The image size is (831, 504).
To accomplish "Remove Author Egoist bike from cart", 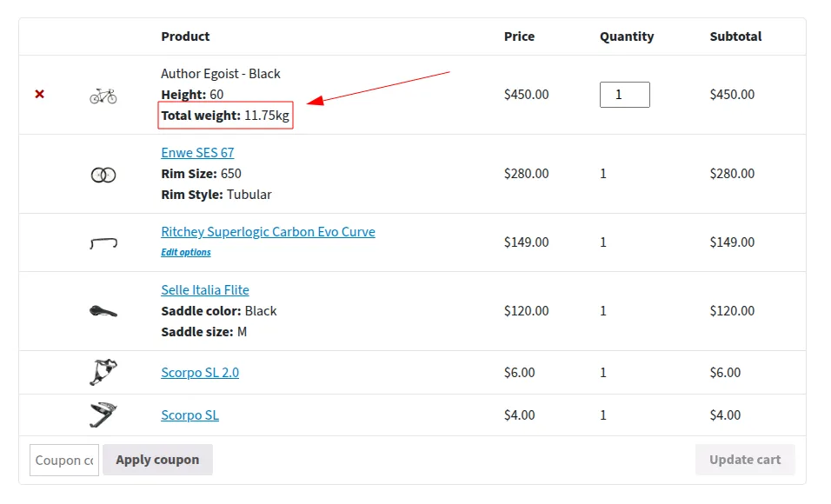I will click(x=39, y=95).
